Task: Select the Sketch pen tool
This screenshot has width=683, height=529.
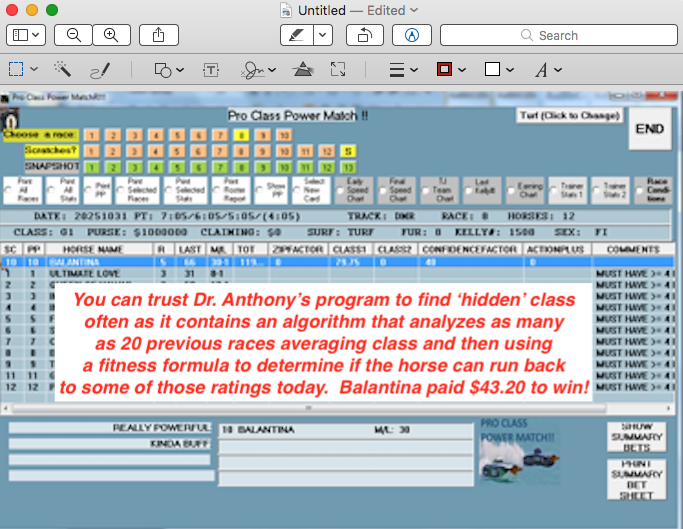Action: pyautogui.click(x=100, y=70)
